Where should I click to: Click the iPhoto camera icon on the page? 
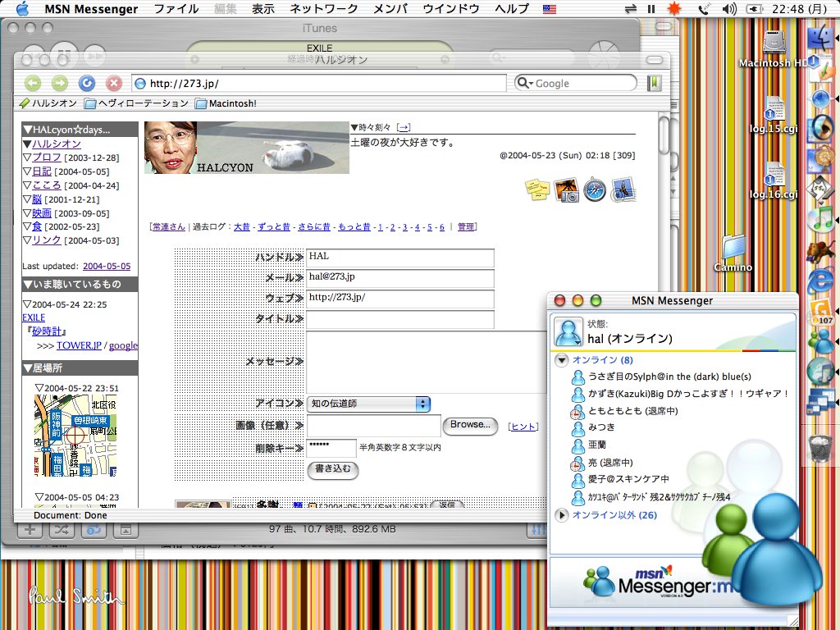[566, 189]
